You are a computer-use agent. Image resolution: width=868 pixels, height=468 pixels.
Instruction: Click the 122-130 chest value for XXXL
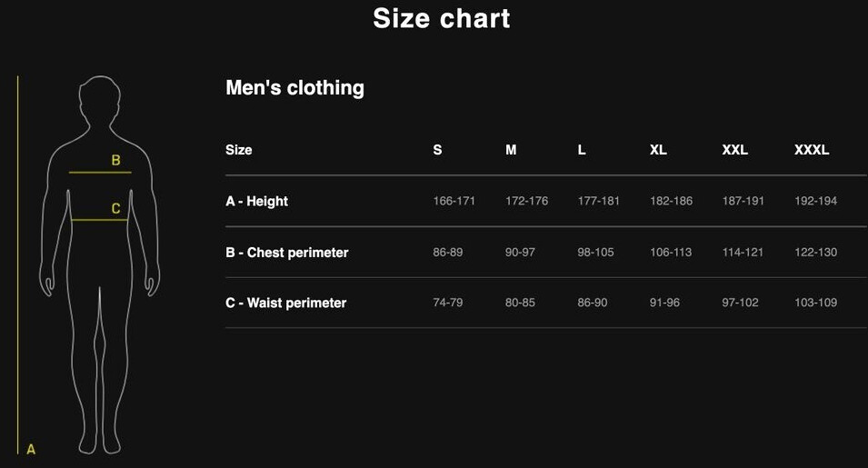815,252
